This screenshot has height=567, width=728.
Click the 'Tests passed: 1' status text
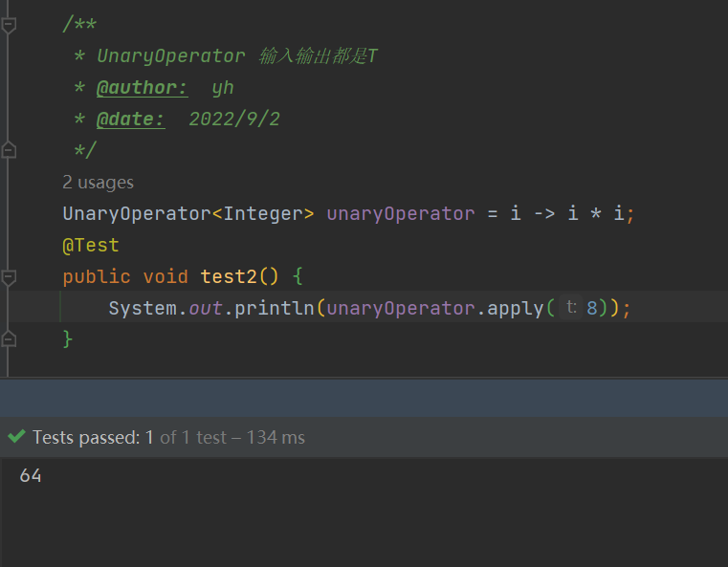point(93,437)
